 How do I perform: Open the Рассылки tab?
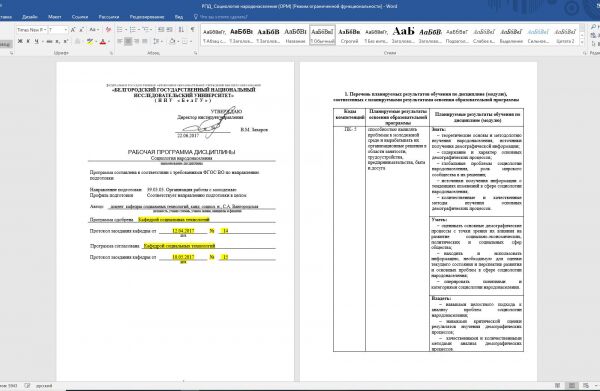109,17
